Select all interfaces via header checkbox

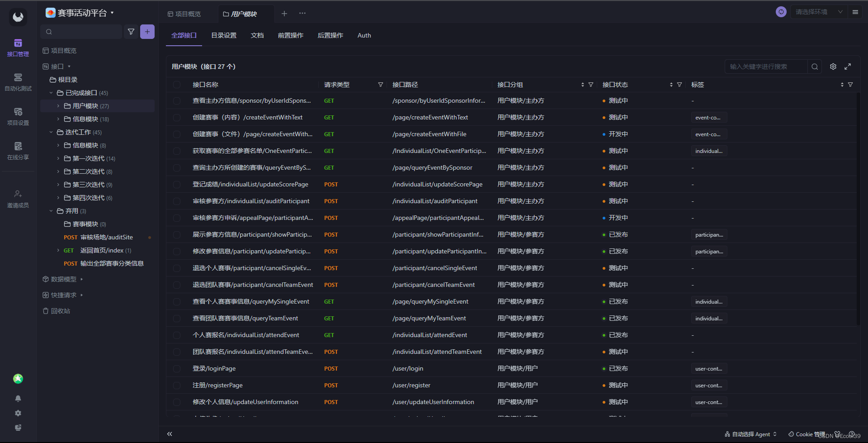[x=176, y=85]
